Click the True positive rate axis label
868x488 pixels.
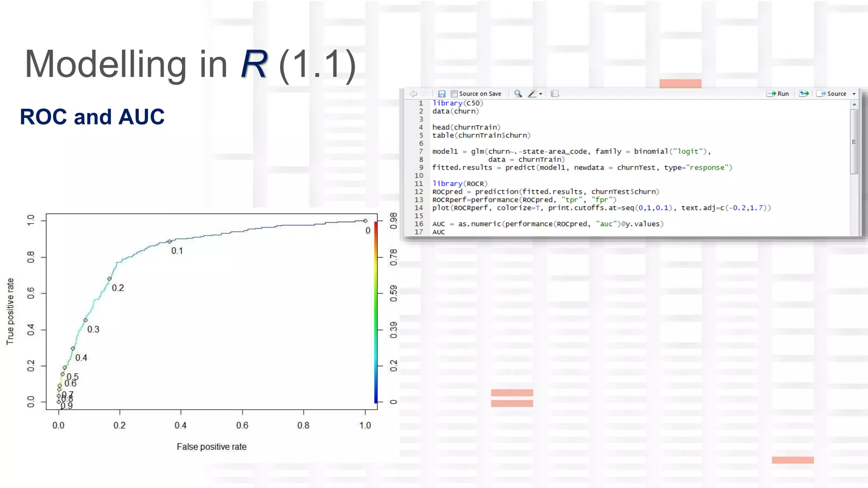11,311
